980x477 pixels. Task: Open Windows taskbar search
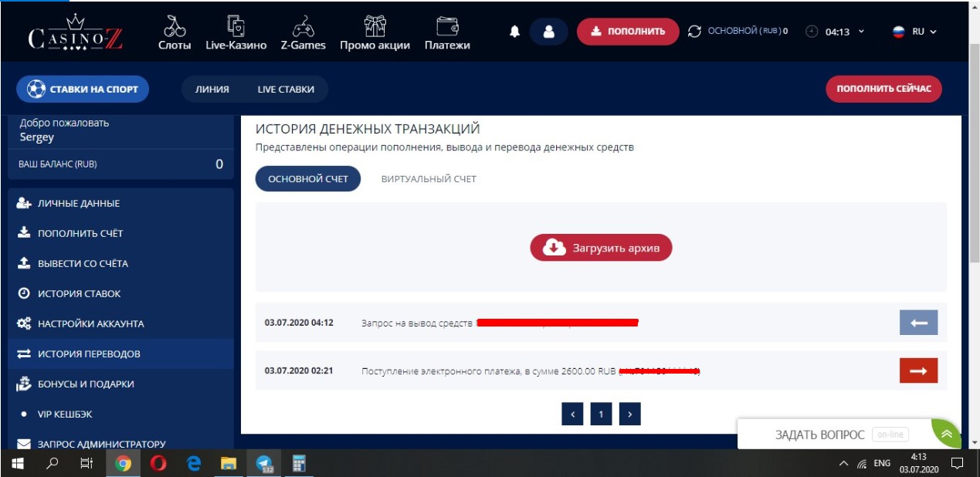click(x=53, y=463)
